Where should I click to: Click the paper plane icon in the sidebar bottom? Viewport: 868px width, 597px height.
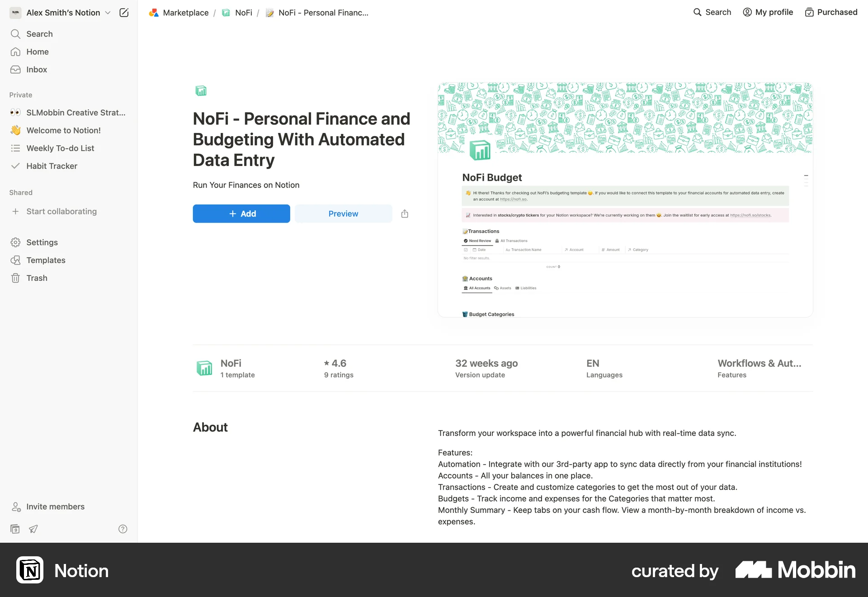click(x=33, y=529)
